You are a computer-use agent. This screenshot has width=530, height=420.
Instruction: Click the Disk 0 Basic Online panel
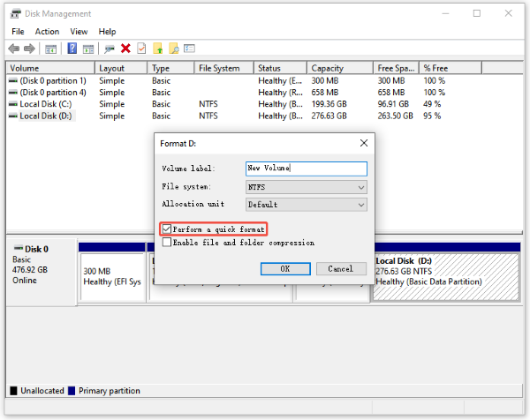point(42,272)
